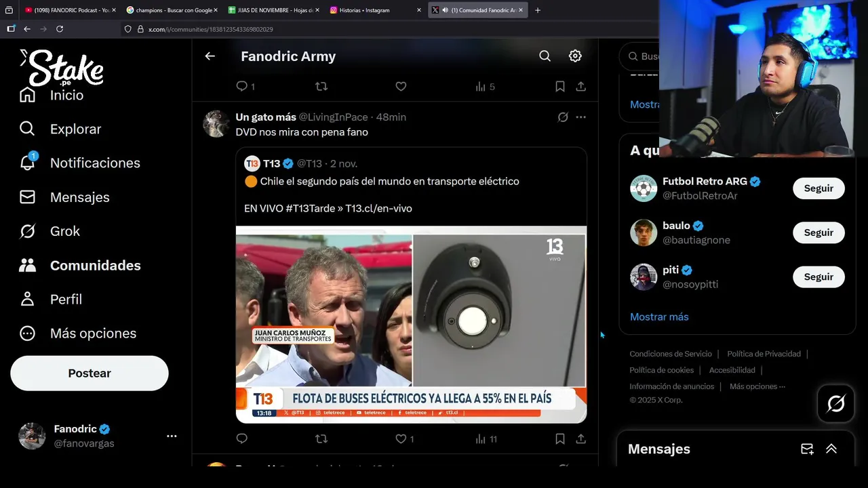Click the Postear button
Viewport: 868px width, 488px height.
click(90, 373)
